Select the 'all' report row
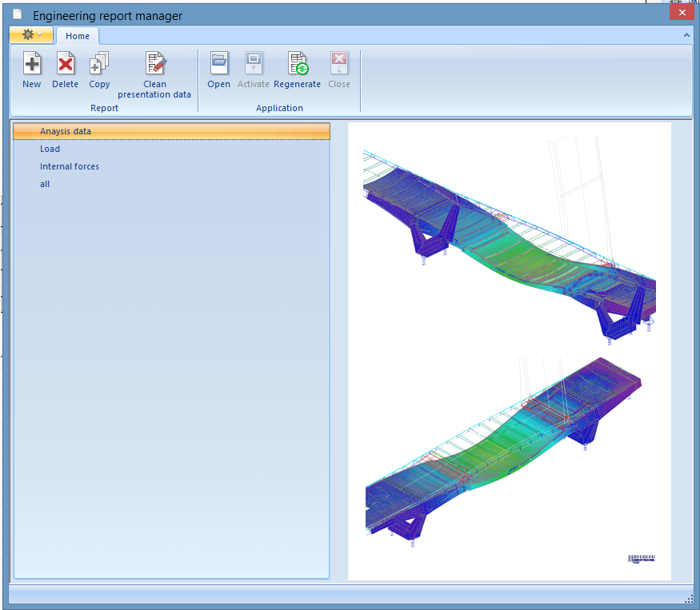The width and height of the screenshot is (700, 610). [x=171, y=184]
